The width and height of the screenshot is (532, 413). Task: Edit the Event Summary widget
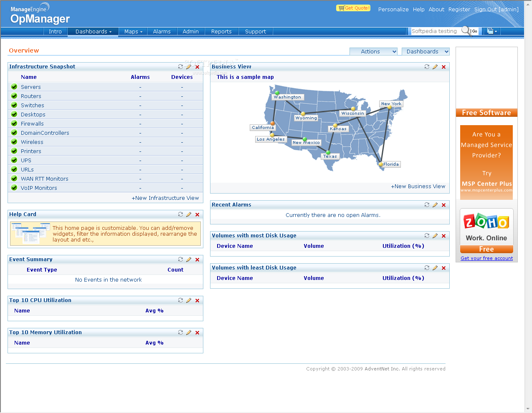point(189,259)
